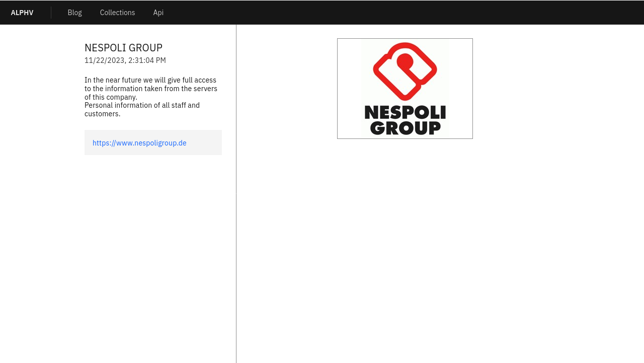Click the separator line beside ALPHV

[51, 13]
